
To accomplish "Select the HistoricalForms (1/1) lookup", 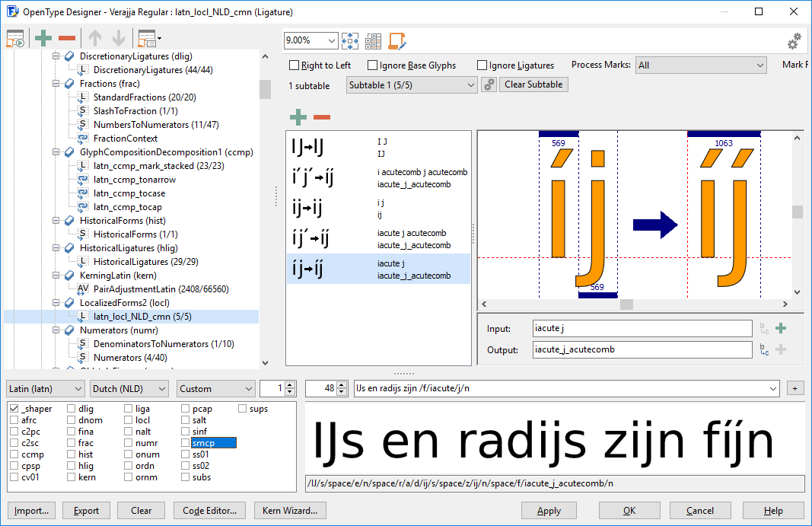I will (x=135, y=234).
